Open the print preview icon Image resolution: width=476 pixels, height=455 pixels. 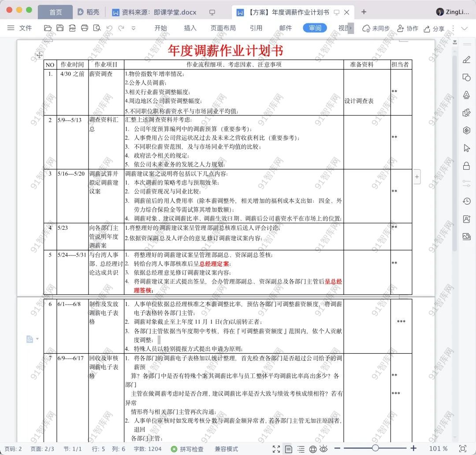[97, 28]
